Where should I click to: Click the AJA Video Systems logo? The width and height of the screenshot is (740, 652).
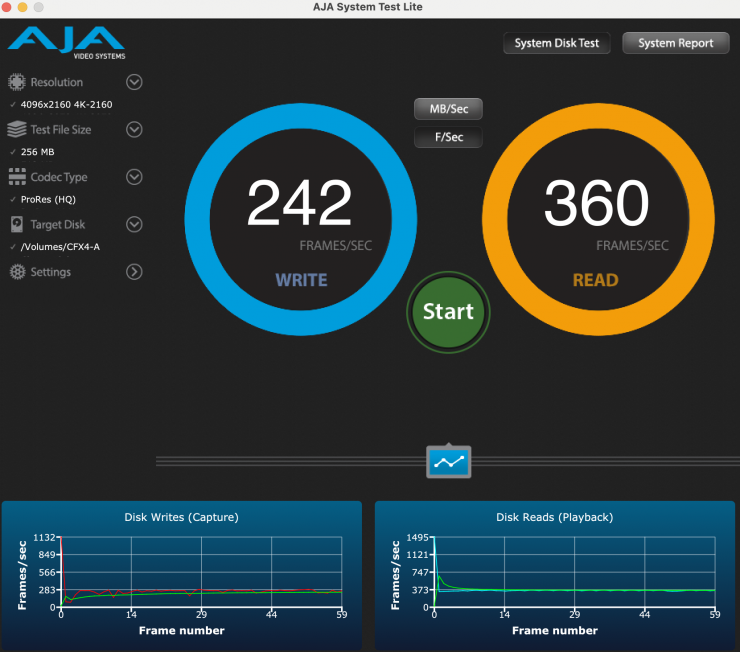point(66,43)
